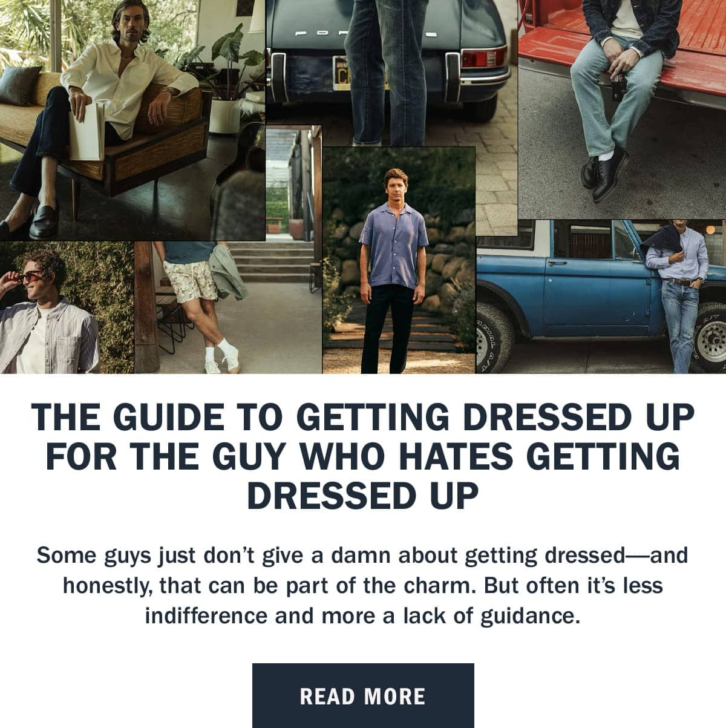Select photo of man wearing sunglasses and striped shirt
Viewport: 726px width, 728px height.
point(67,307)
